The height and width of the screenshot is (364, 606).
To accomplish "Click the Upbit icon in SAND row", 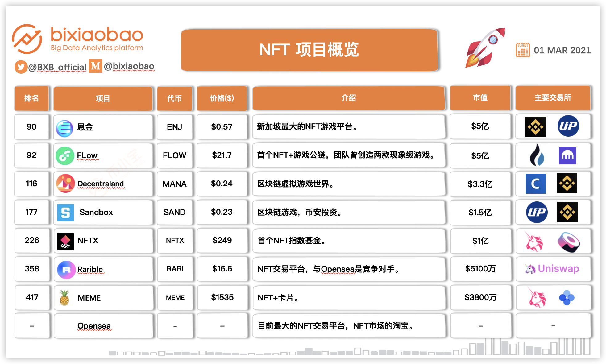I will coord(537,212).
